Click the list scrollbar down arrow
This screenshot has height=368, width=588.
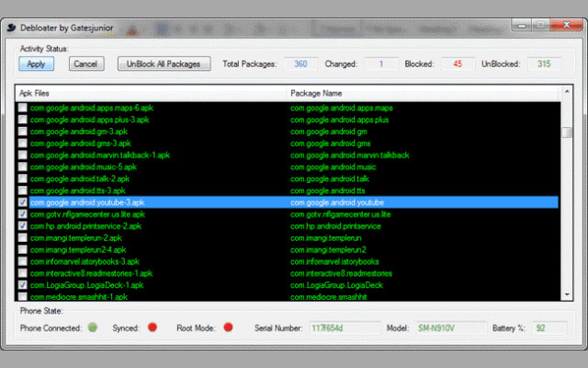coord(567,294)
